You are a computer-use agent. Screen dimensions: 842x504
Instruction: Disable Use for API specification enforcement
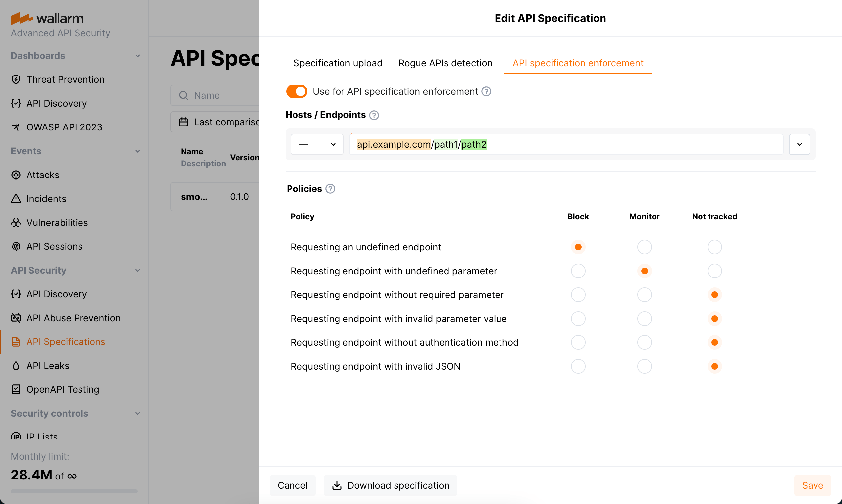click(x=296, y=91)
